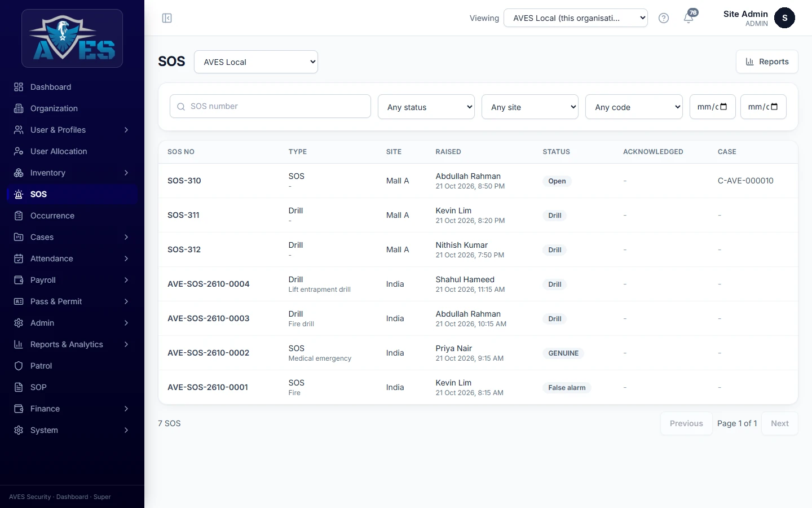
Task: Click the SOP document icon
Action: (19, 387)
